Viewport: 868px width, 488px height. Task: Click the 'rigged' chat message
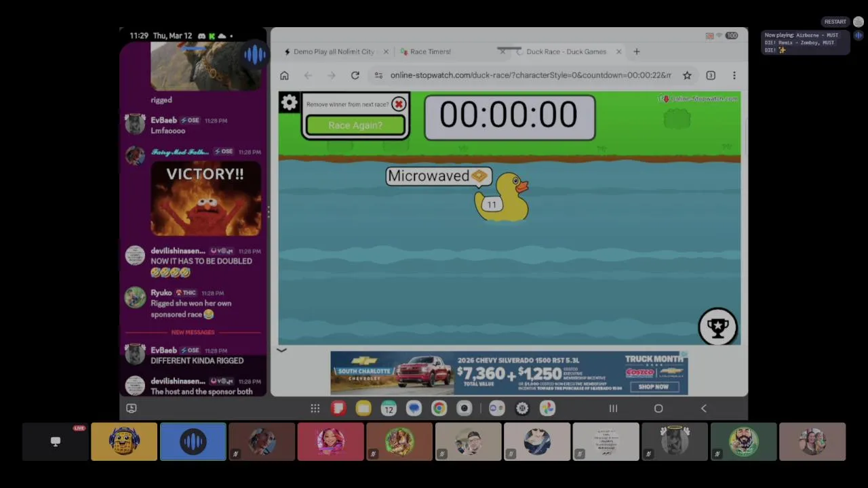161,100
